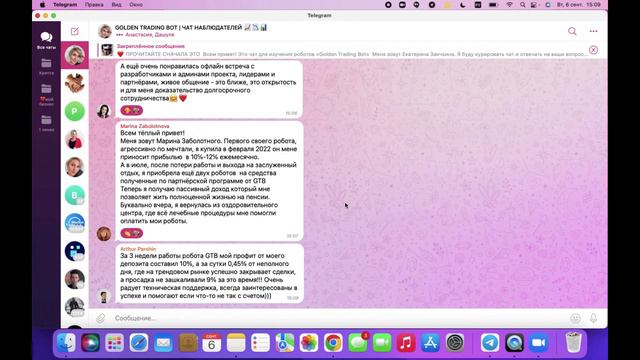The height and width of the screenshot is (360, 640).
Task: Open Photos from the Dock
Action: click(309, 342)
